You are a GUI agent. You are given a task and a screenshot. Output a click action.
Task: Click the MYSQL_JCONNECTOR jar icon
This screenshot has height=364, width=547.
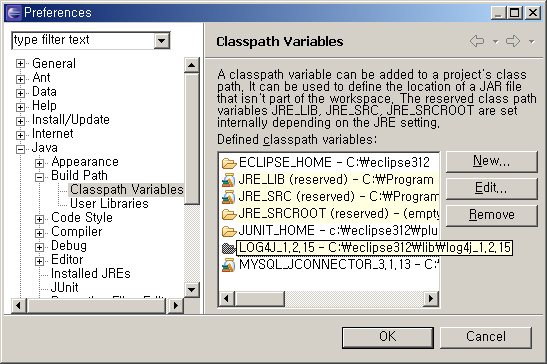[228, 265]
